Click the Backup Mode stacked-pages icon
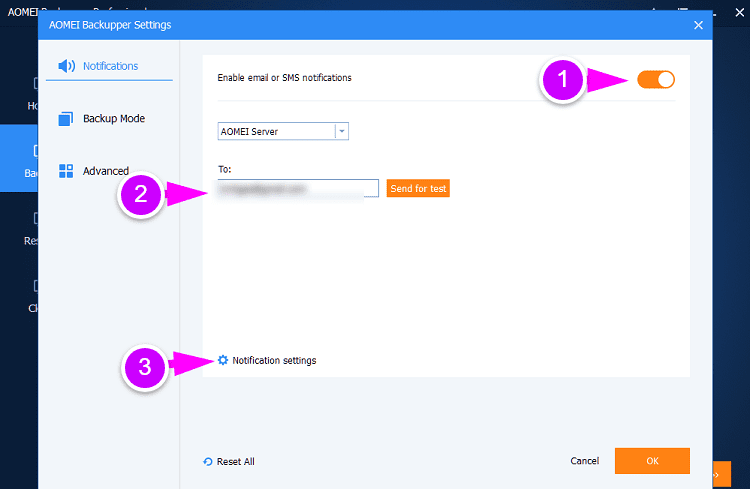The width and height of the screenshot is (750, 489). tap(66, 119)
